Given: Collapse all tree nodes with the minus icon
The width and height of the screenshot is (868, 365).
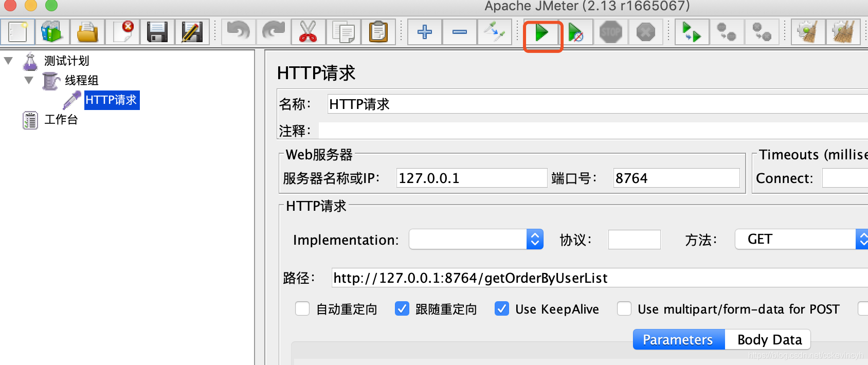Looking at the screenshot, I should pyautogui.click(x=460, y=32).
